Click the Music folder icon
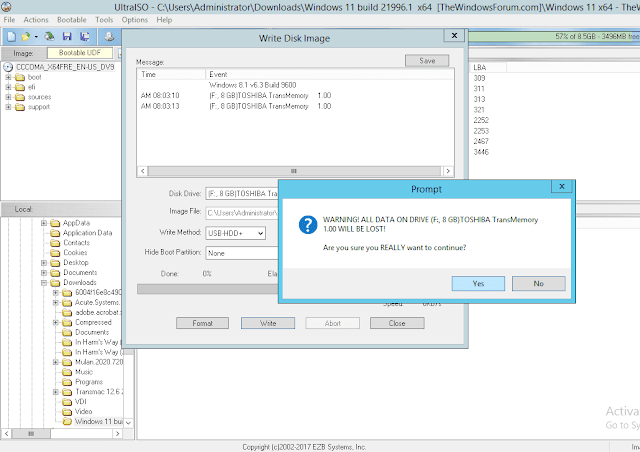The width and height of the screenshot is (640, 452). [x=67, y=372]
